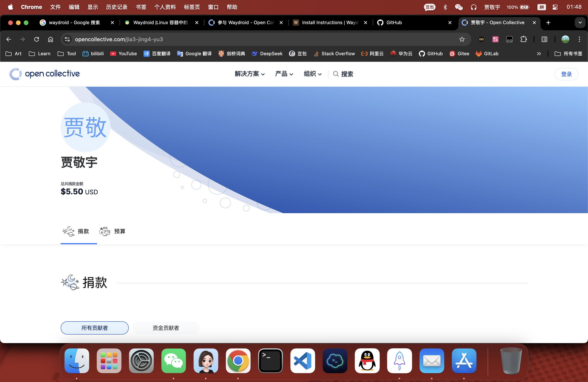The image size is (588, 382).
Task: Open the 历史记录 menu in menu bar
Action: tap(117, 7)
